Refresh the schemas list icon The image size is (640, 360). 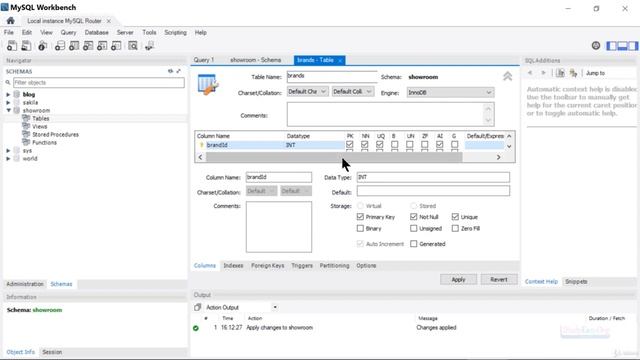pyautogui.click(x=171, y=71)
